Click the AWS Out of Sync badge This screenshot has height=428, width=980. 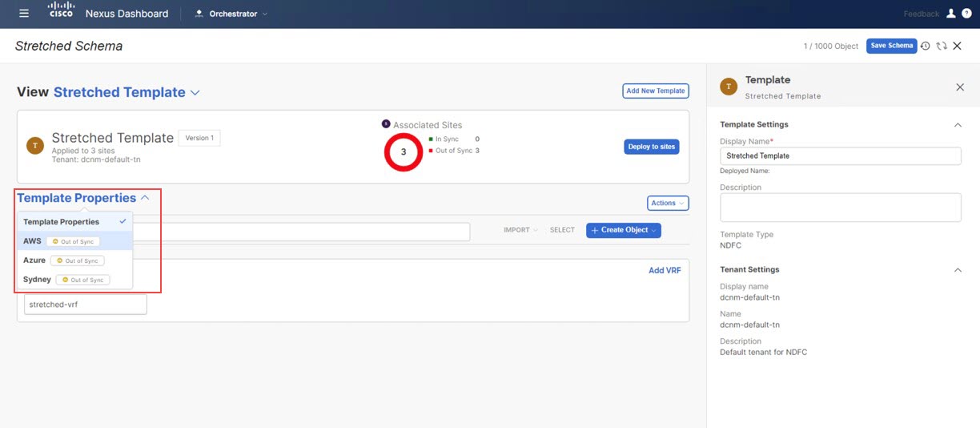(73, 241)
